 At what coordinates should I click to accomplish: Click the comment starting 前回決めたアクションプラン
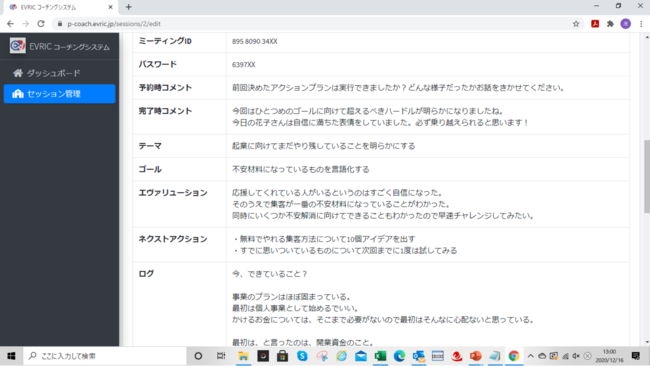point(398,87)
